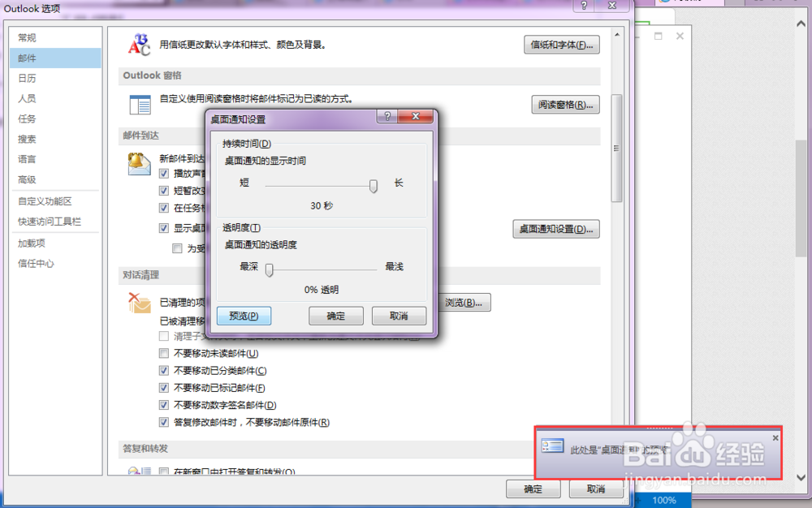The width and height of the screenshot is (812, 508).
Task: Toggle the 显示桌面通知 checkbox
Action: pos(164,228)
